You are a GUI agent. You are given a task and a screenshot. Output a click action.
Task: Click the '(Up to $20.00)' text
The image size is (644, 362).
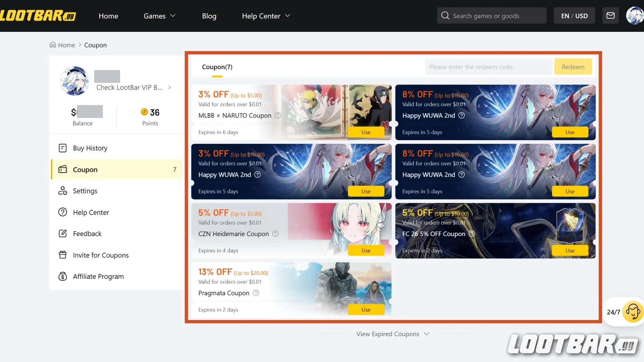coord(251,273)
